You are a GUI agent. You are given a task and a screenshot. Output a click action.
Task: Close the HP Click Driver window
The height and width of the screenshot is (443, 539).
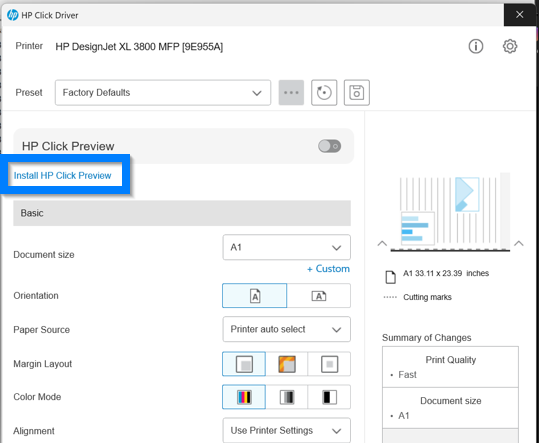tap(519, 15)
